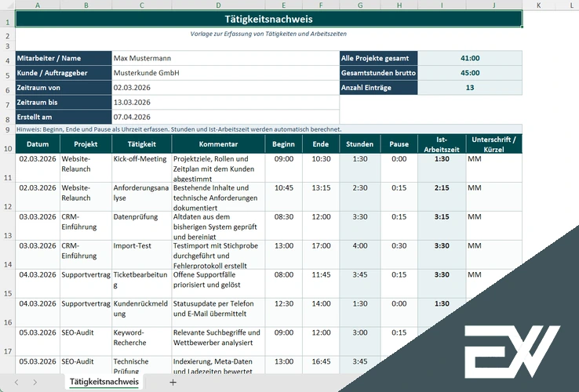Screen dimensions: 579x392
Task: Select Zeitraum von date 02.03.2026
Action: (x=226, y=88)
